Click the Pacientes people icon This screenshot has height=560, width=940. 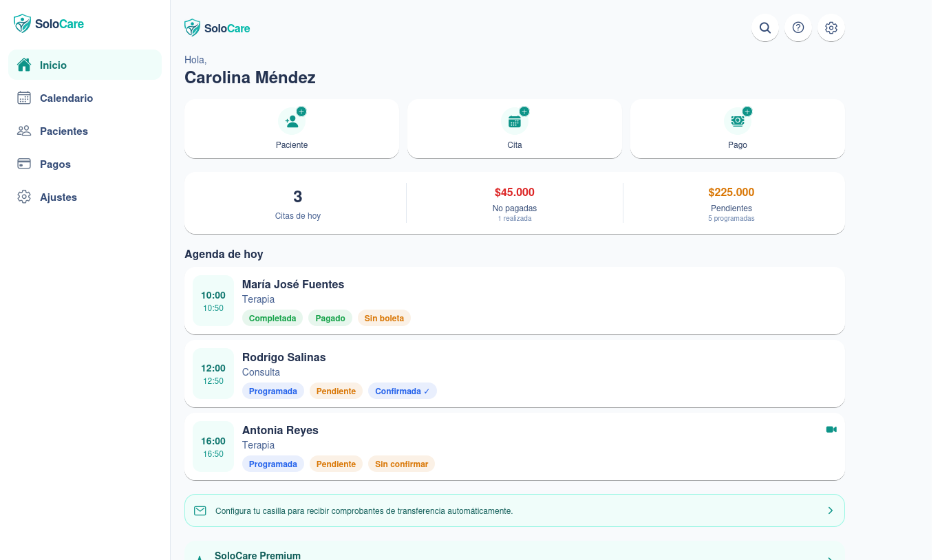click(x=24, y=131)
